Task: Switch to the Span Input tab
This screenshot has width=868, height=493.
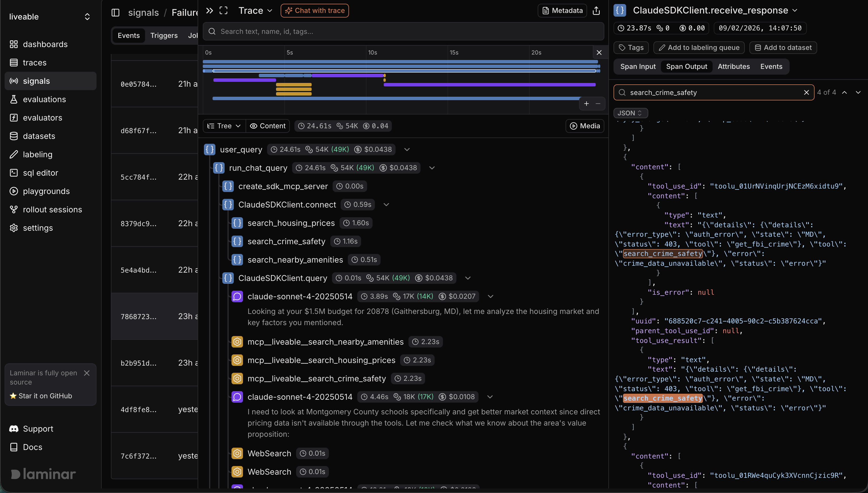Action: click(x=638, y=66)
